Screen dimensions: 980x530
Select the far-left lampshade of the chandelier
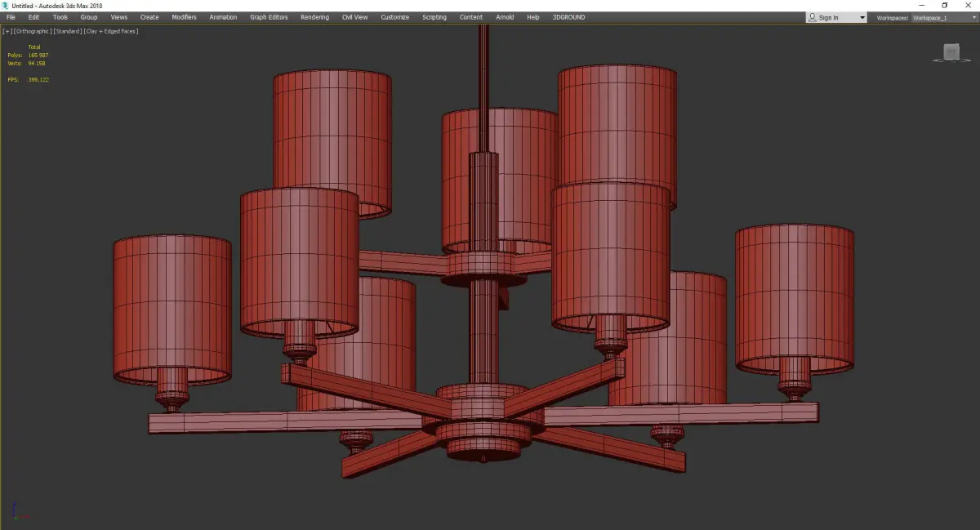coord(172,310)
